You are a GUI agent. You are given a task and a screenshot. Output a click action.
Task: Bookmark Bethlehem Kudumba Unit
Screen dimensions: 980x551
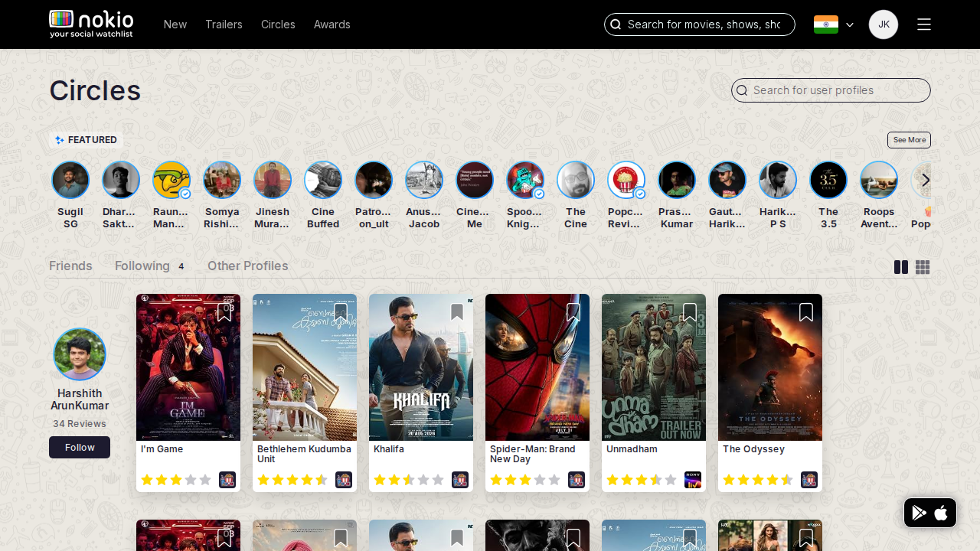[341, 312]
